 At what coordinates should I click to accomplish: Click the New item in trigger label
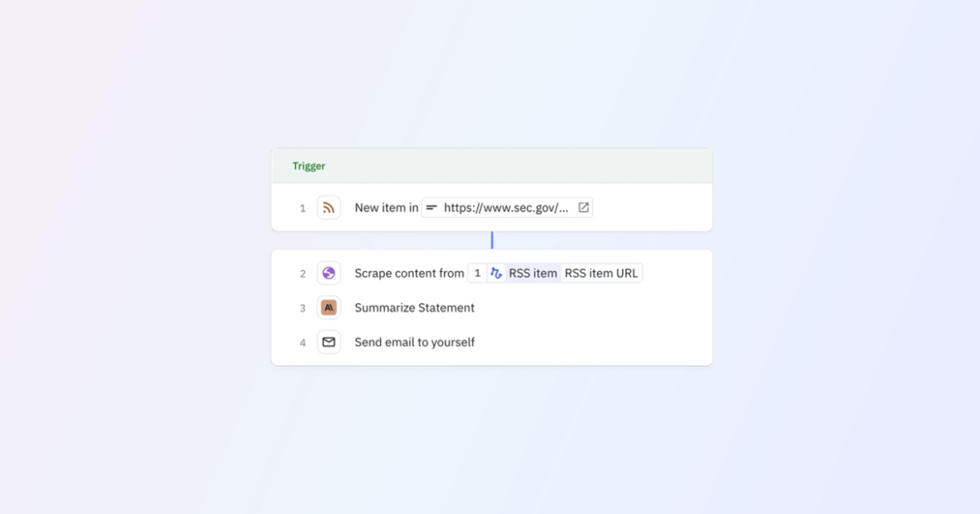click(x=386, y=207)
